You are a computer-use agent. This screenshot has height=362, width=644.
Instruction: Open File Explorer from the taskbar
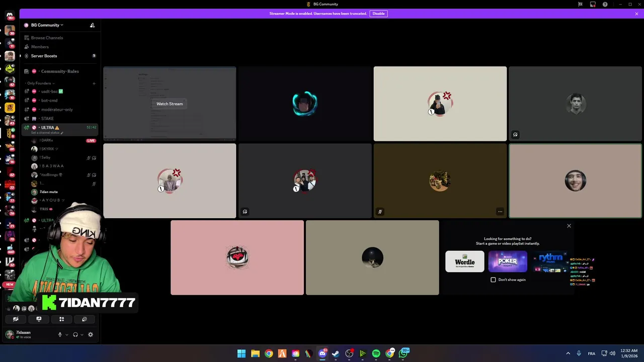point(255,353)
